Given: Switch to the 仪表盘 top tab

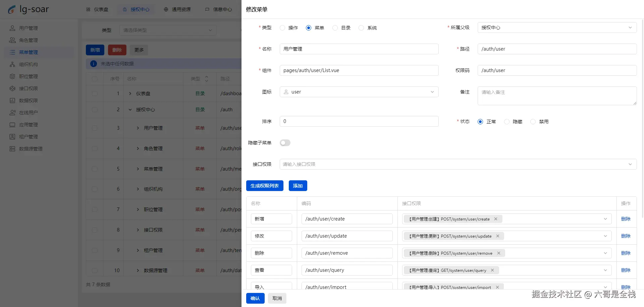Looking at the screenshot, I should [97, 9].
